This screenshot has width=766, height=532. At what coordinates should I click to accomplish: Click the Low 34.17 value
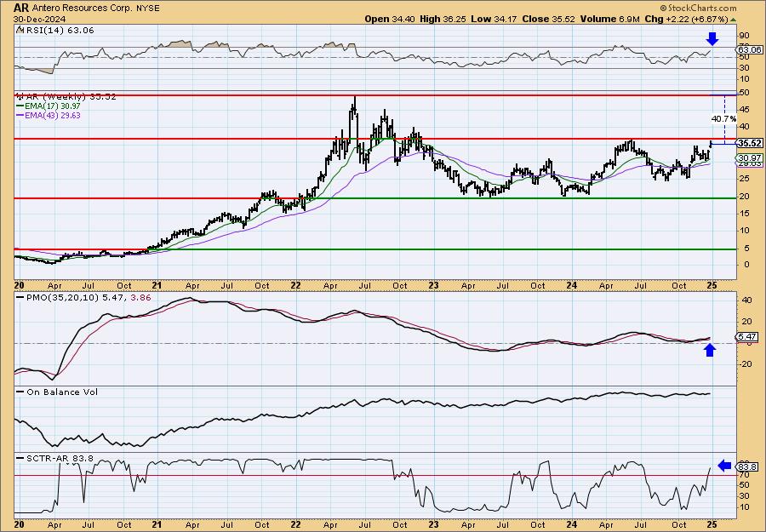pyautogui.click(x=493, y=19)
